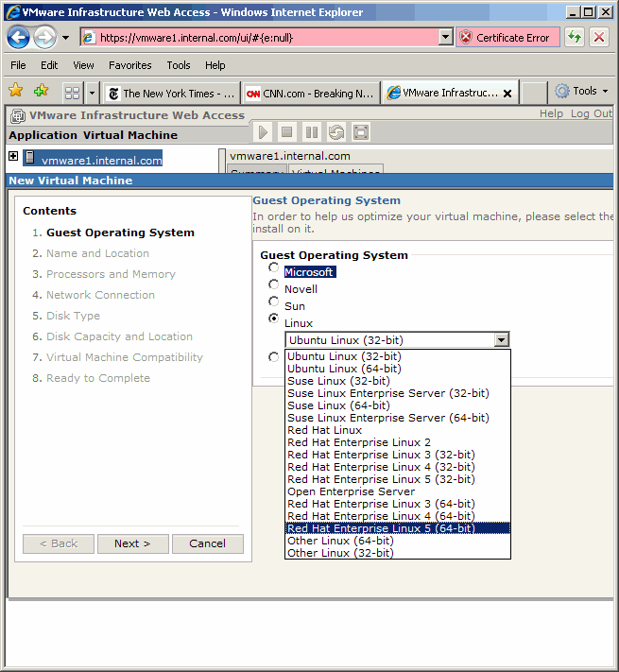Image resolution: width=619 pixels, height=672 pixels.
Task: Expand the vmware1.internal.com tree node
Action: pyautogui.click(x=13, y=157)
